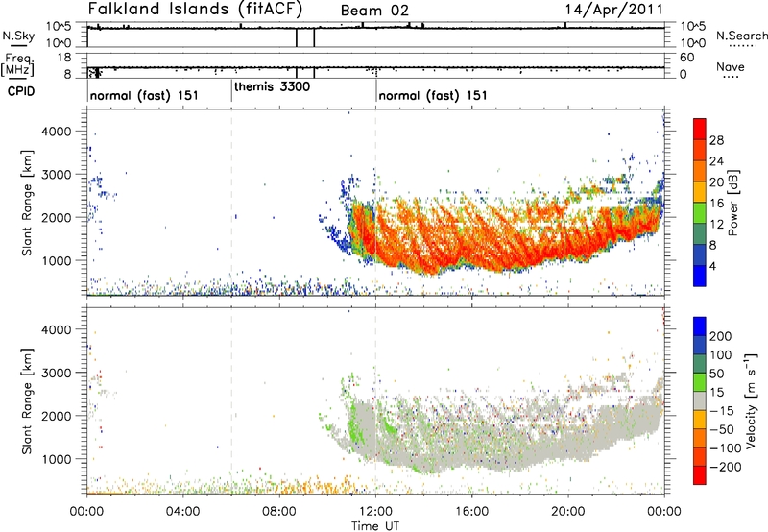The image size is (768, 532).
Task: Click the '00:00' label at the left of the time axis
Action: pyautogui.click(x=87, y=512)
